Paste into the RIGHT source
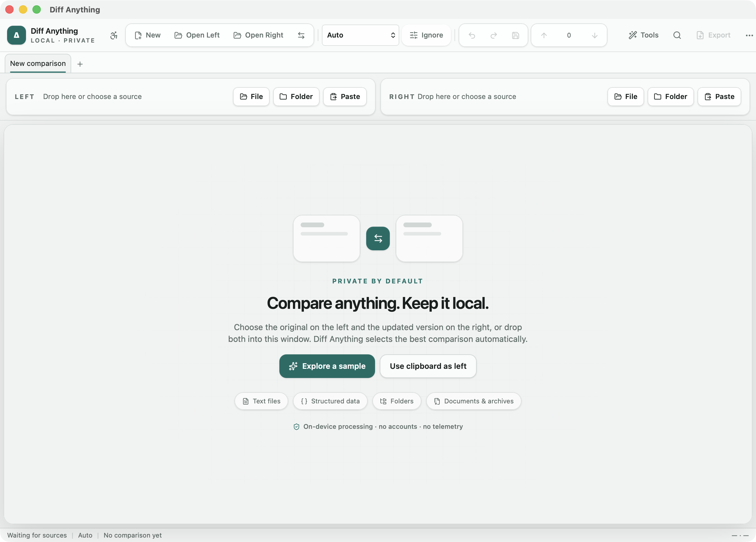 [719, 96]
